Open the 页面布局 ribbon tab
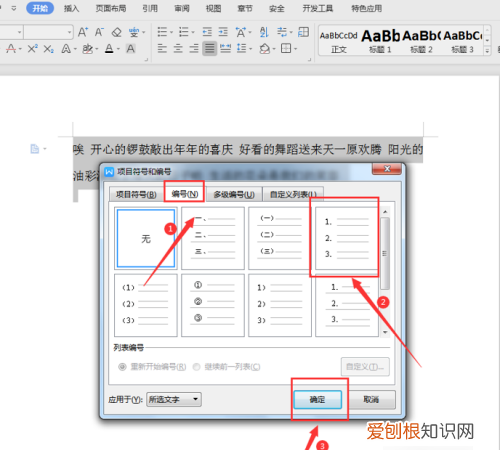The height and width of the screenshot is (450, 500). coord(111,8)
